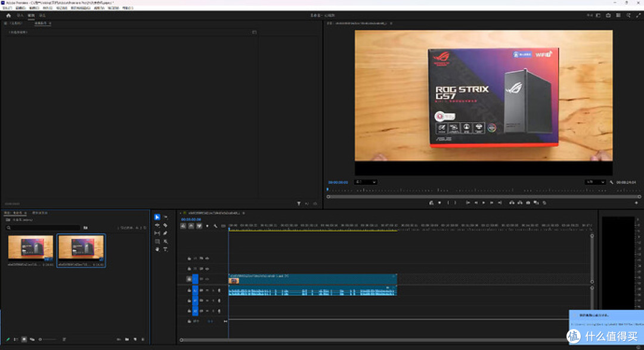
Task: Switch project panel to list view
Action: (x=16, y=339)
